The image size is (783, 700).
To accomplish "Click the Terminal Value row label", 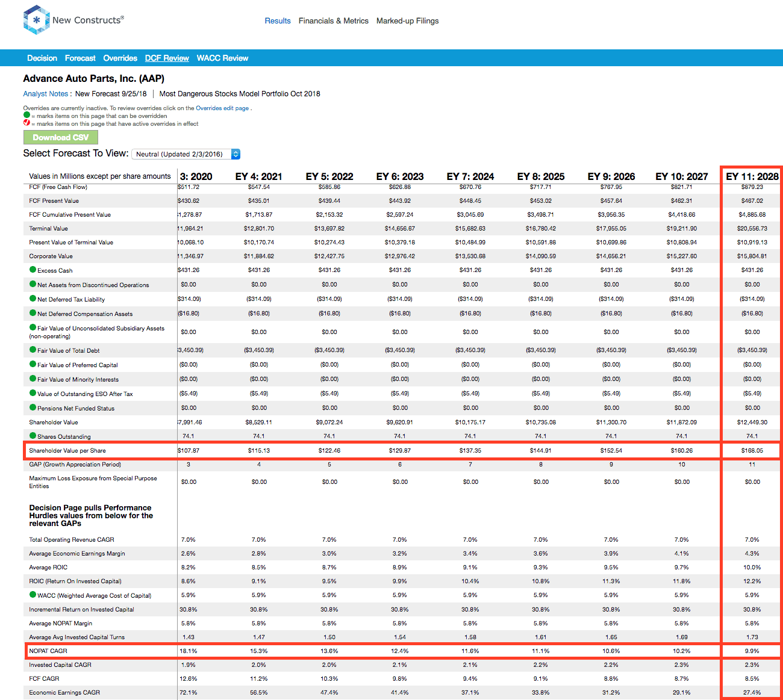I will [49, 228].
